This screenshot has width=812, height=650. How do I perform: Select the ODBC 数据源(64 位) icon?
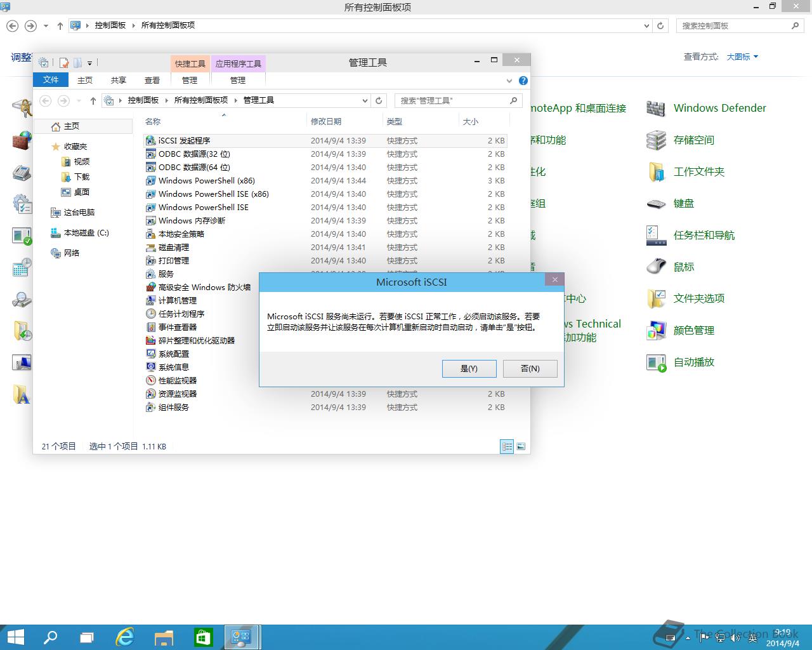point(151,167)
